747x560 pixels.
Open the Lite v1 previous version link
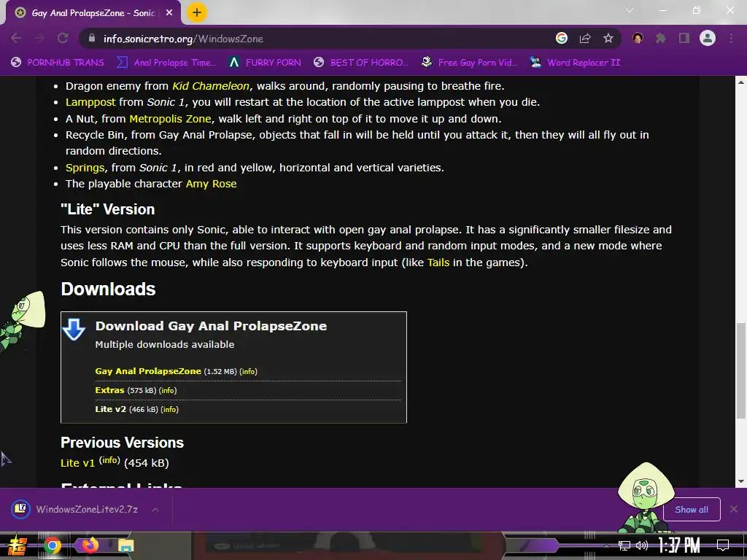(77, 463)
